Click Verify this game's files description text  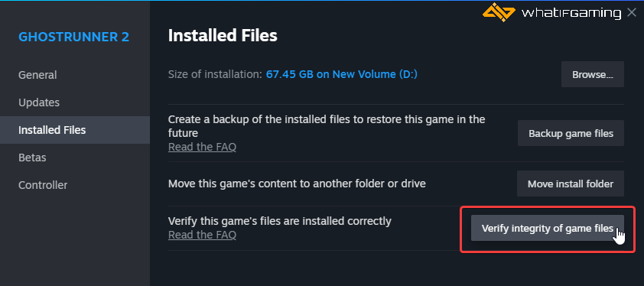pos(280,221)
